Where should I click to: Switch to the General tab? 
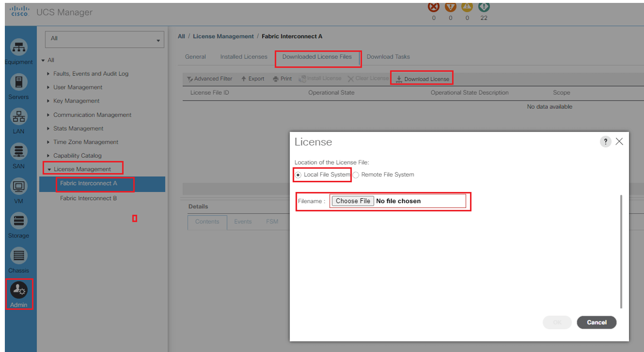click(195, 57)
